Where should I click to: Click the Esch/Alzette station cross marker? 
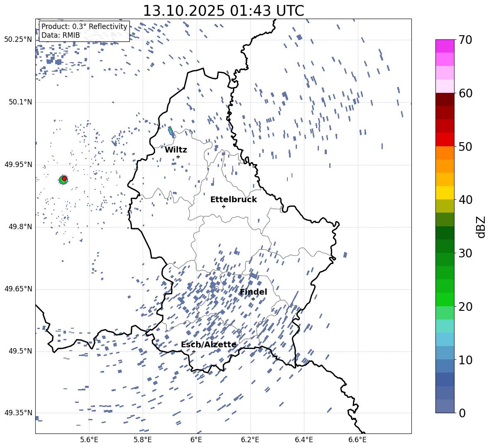pos(194,351)
